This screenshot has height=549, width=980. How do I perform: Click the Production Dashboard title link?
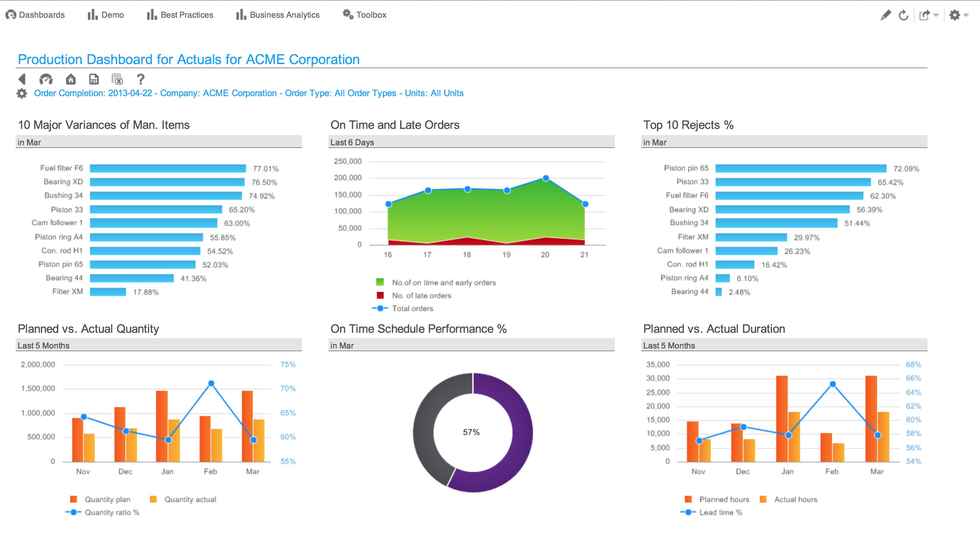pyautogui.click(x=188, y=59)
